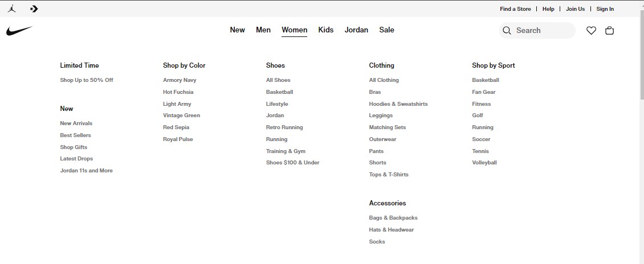
Task: Shop the Armory Navy color
Action: pos(180,80)
